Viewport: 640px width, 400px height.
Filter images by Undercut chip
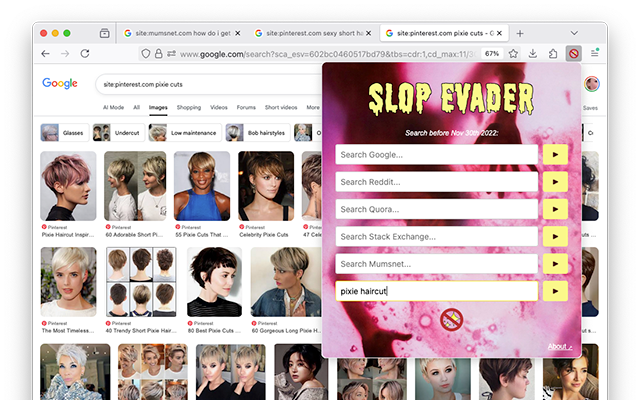[118, 133]
